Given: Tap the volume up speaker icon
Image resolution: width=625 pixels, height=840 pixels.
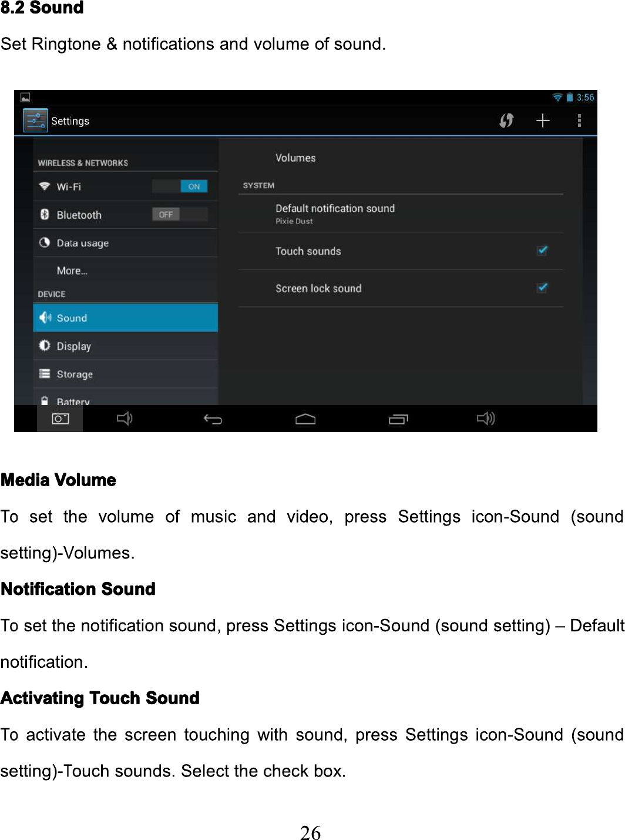Looking at the screenshot, I should point(486,419).
